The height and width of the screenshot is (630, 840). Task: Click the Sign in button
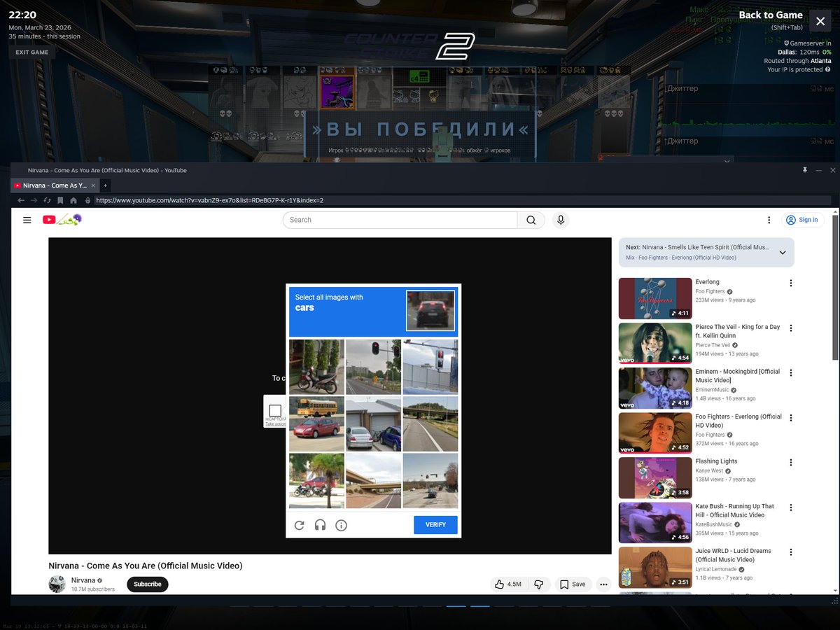click(802, 220)
